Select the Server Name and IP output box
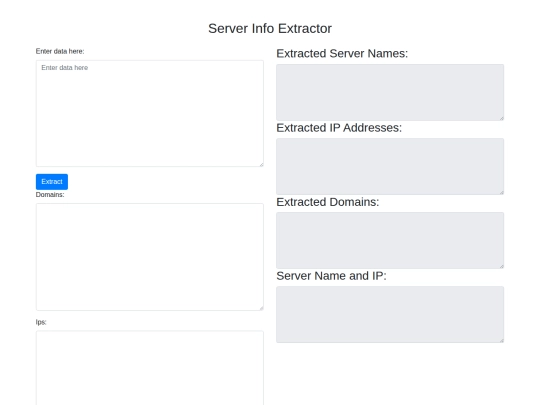 pyautogui.click(x=390, y=314)
